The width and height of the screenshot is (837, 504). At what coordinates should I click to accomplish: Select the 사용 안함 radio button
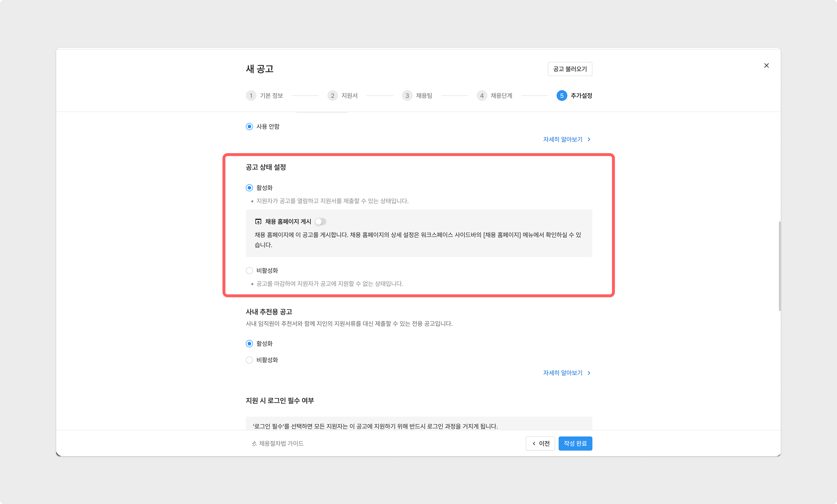[249, 126]
